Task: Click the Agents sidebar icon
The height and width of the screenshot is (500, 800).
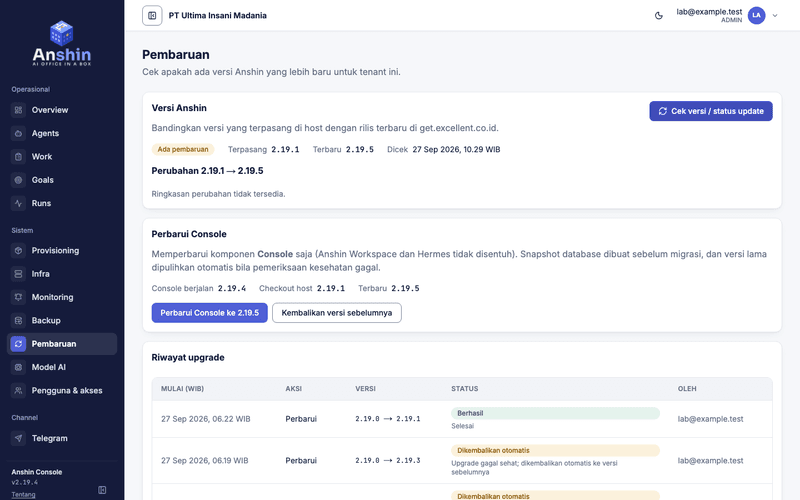Action: click(18, 133)
